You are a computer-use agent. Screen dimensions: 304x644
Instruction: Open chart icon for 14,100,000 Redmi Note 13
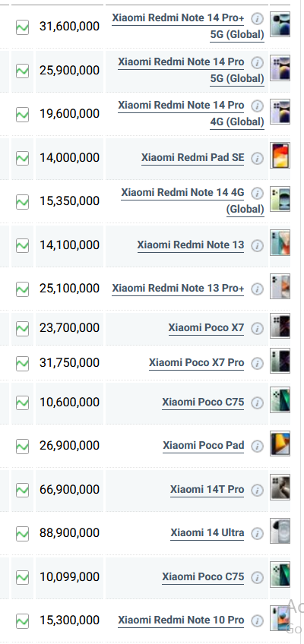[22, 245]
